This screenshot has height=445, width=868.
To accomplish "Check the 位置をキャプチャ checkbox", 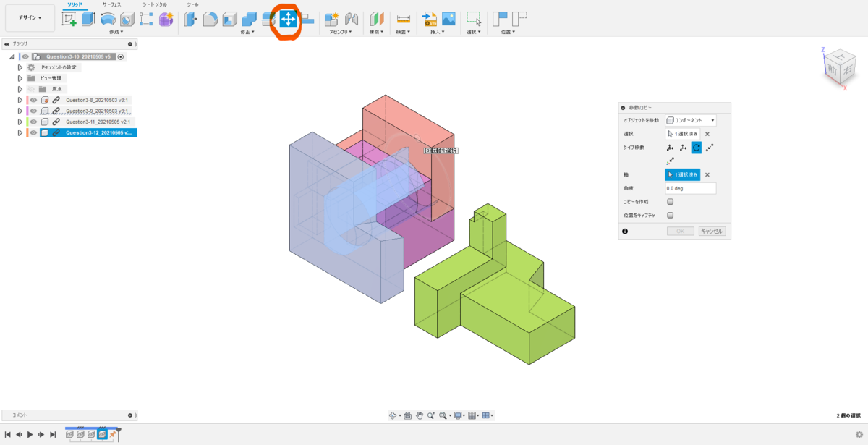I will [671, 215].
